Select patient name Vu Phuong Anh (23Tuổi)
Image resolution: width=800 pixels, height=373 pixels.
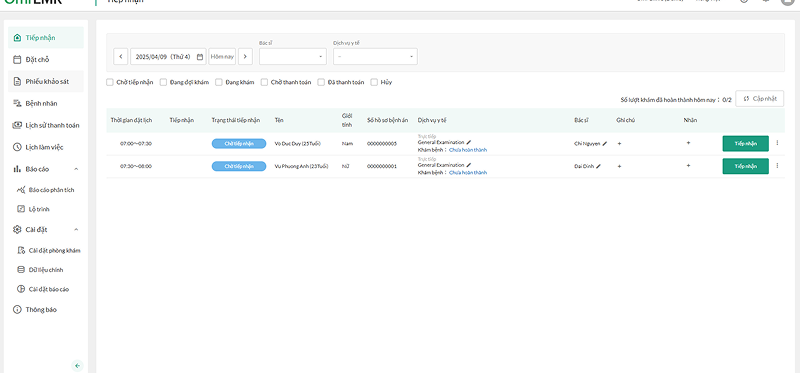(x=301, y=166)
